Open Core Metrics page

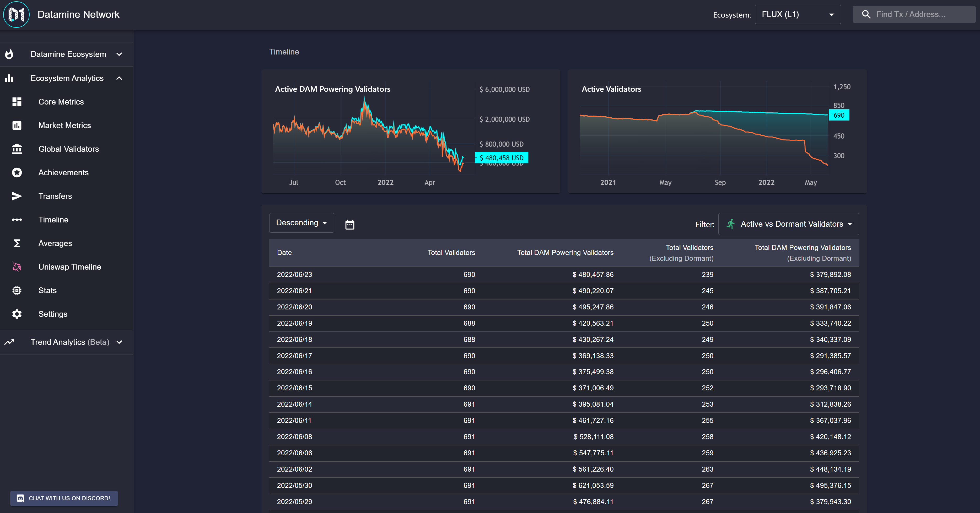(x=61, y=102)
